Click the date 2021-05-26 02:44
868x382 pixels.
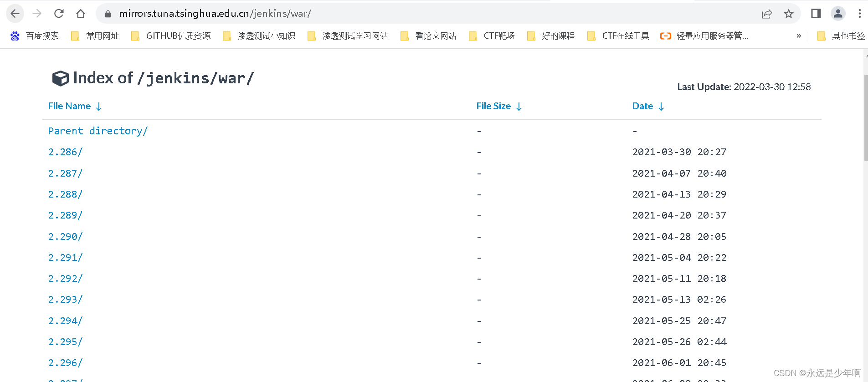679,342
